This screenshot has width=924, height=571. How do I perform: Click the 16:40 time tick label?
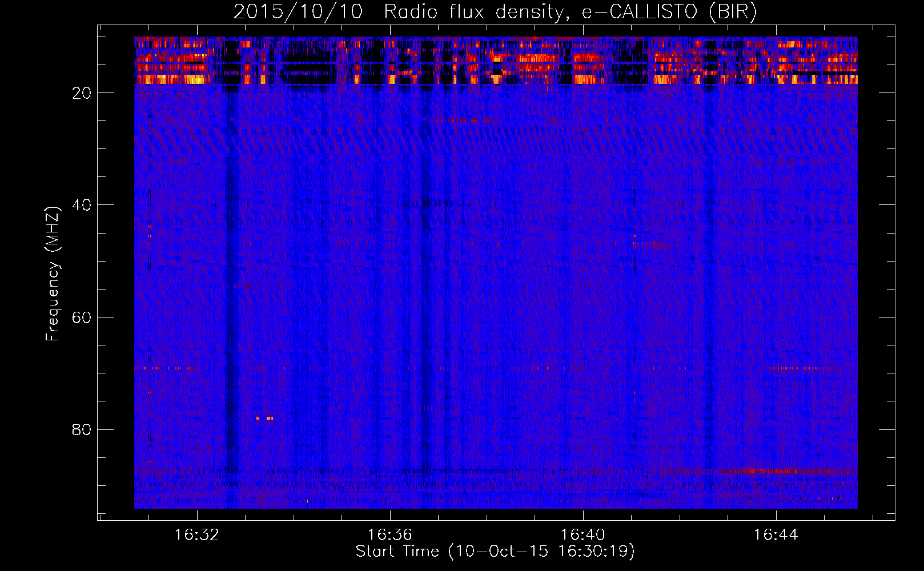[583, 535]
